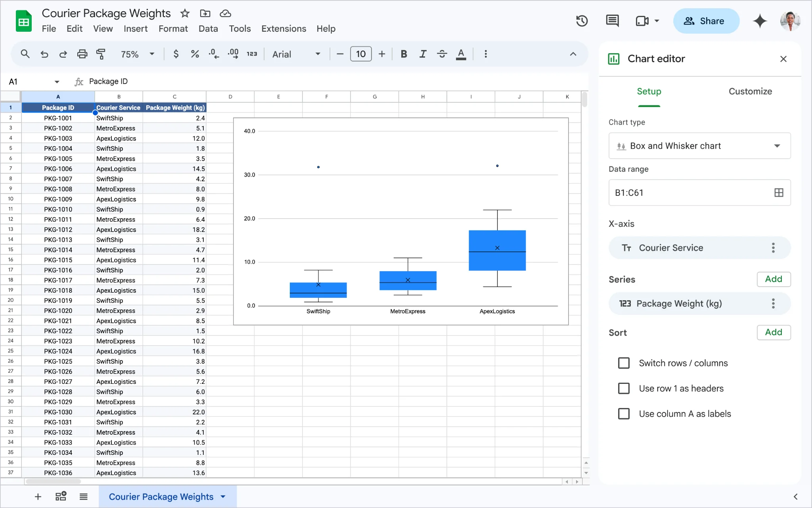Format as percent
The height and width of the screenshot is (508, 812).
pos(195,54)
